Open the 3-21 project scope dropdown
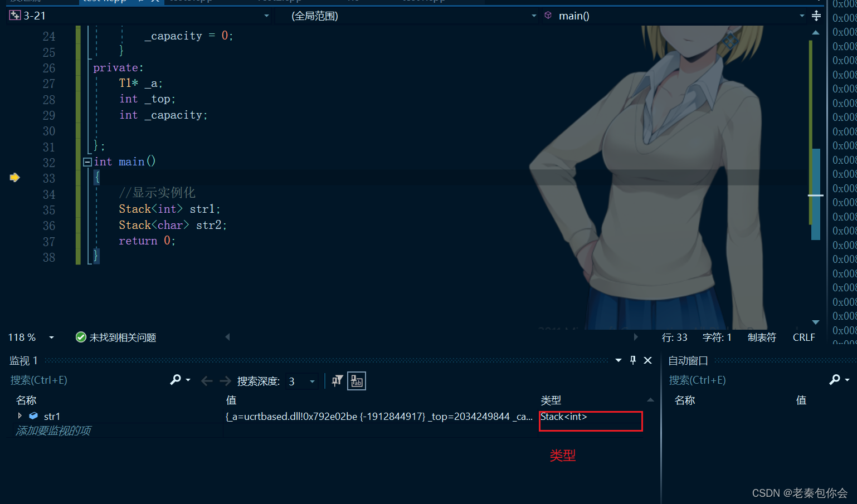857x504 pixels. pyautogui.click(x=266, y=16)
